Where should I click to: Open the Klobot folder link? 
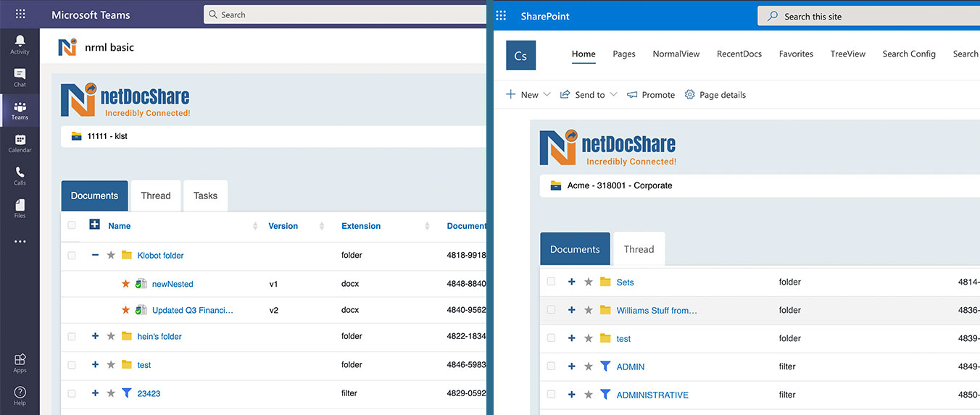pyautogui.click(x=160, y=255)
